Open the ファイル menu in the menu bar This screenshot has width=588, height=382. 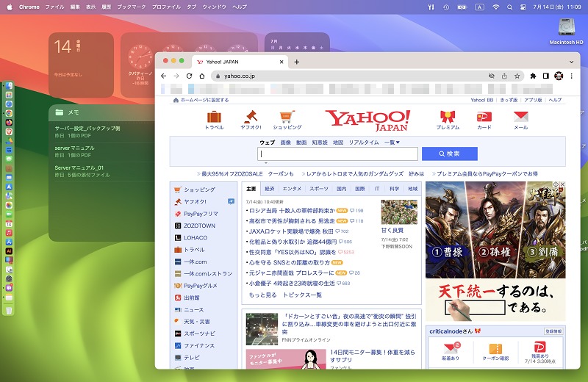click(54, 7)
